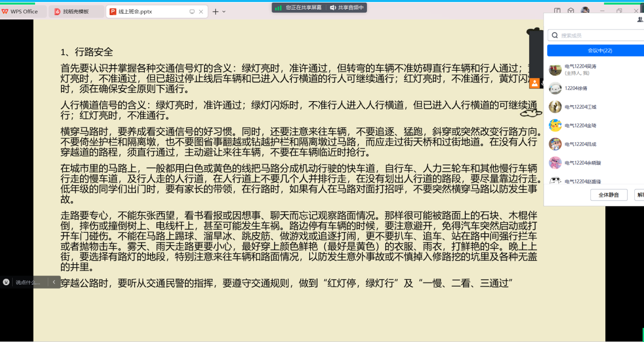Screen dimensions: 644x342
Task: Switch to the WPS Office home tab
Action: [x=23, y=11]
